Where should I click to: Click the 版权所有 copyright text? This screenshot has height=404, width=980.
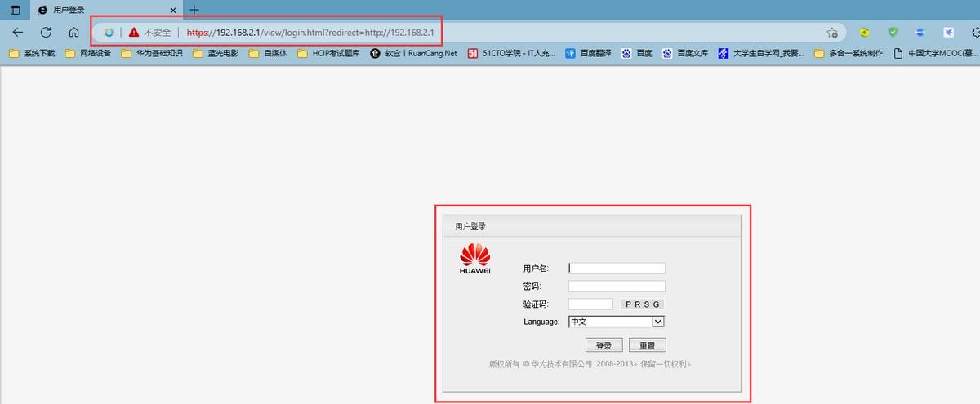coord(590,364)
